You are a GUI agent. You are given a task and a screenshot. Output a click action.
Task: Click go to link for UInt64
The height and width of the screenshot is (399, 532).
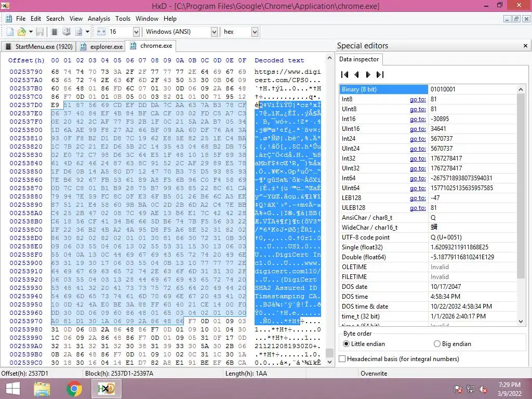(418, 188)
